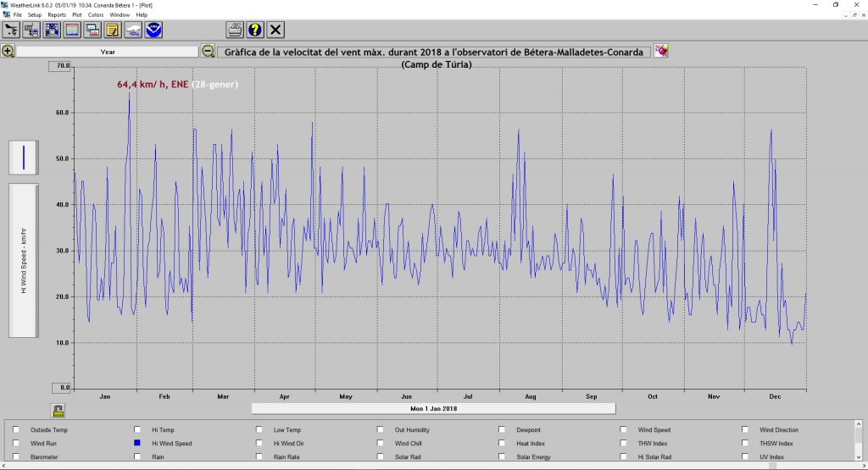The width and height of the screenshot is (868, 470).
Task: Click the yellow question mark help icon
Action: (x=254, y=30)
